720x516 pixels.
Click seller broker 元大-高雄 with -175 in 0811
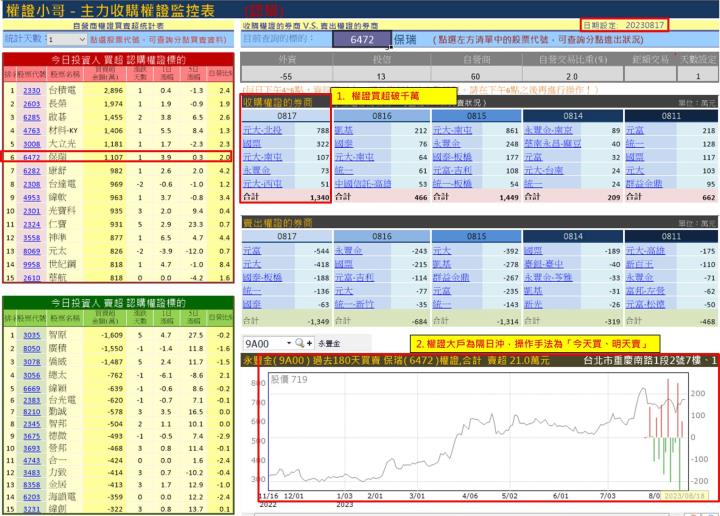pyautogui.click(x=645, y=251)
